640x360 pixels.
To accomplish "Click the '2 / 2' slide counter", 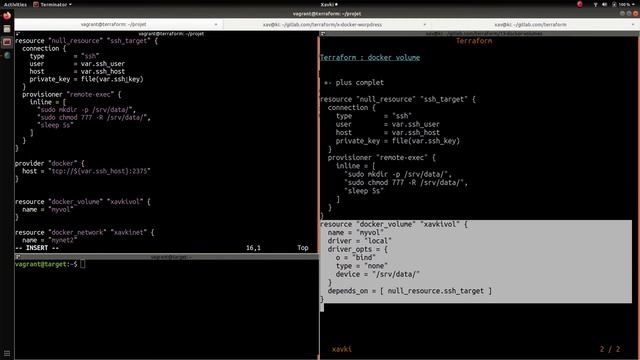I will tap(610, 349).
